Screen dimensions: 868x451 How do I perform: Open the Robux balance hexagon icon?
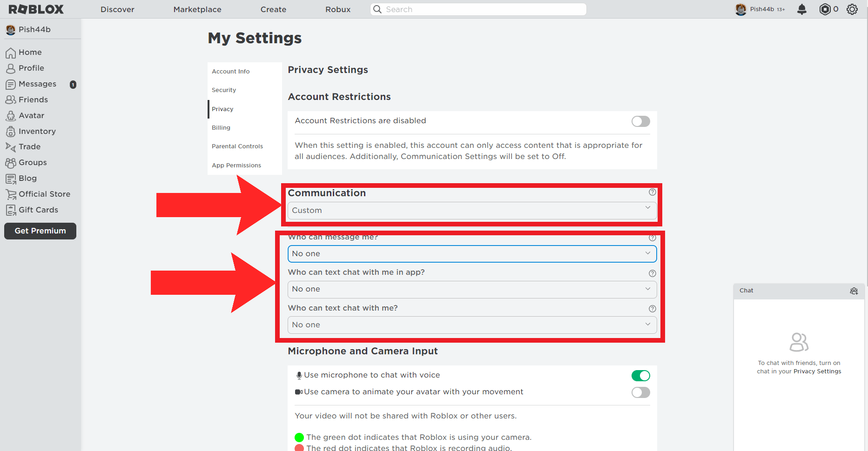click(825, 9)
